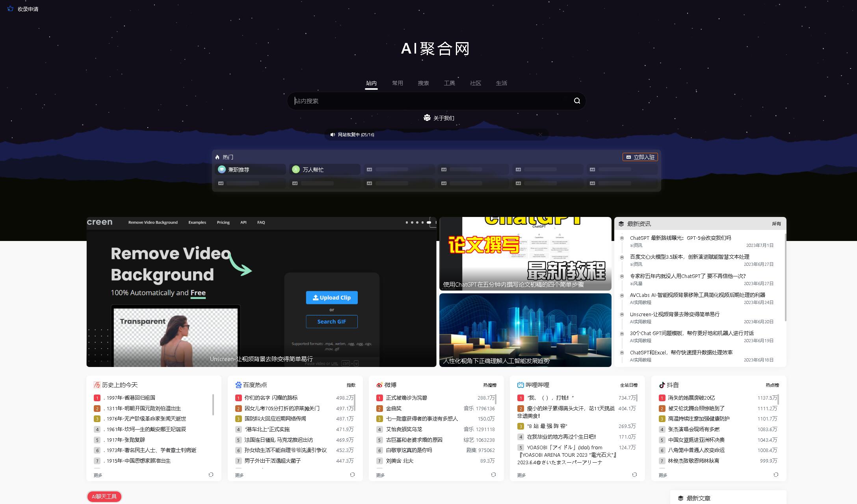Click the 百度热点 list scrollbar
The image size is (857, 504).
click(x=355, y=402)
